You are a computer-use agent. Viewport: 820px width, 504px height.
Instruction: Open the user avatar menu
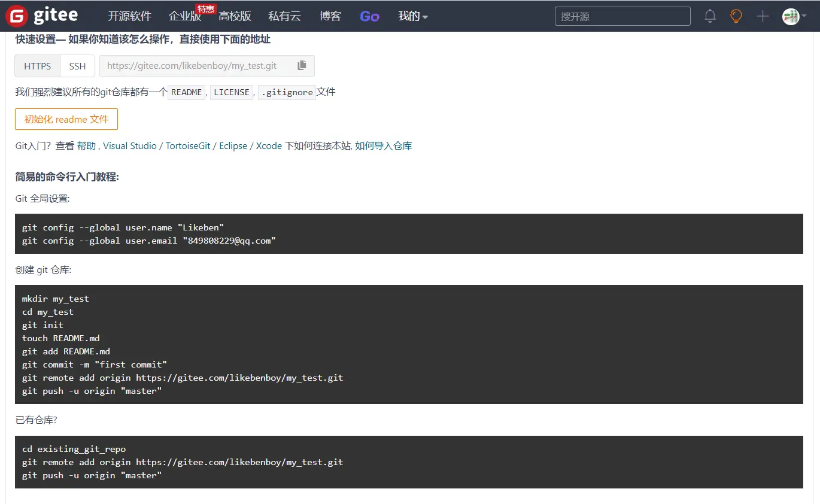[791, 16]
